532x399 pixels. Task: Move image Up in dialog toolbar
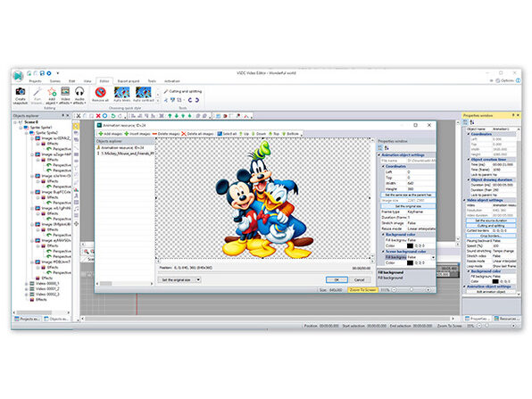click(x=244, y=134)
